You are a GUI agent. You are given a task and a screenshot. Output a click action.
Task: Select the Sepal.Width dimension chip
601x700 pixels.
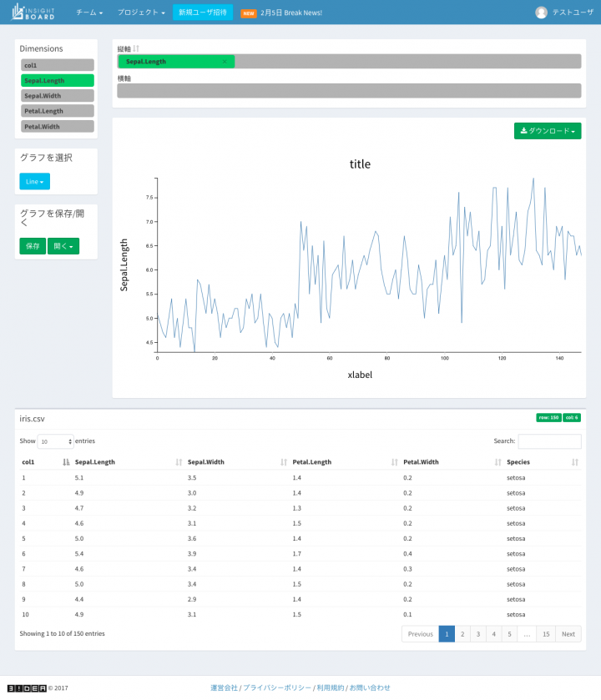click(x=57, y=96)
